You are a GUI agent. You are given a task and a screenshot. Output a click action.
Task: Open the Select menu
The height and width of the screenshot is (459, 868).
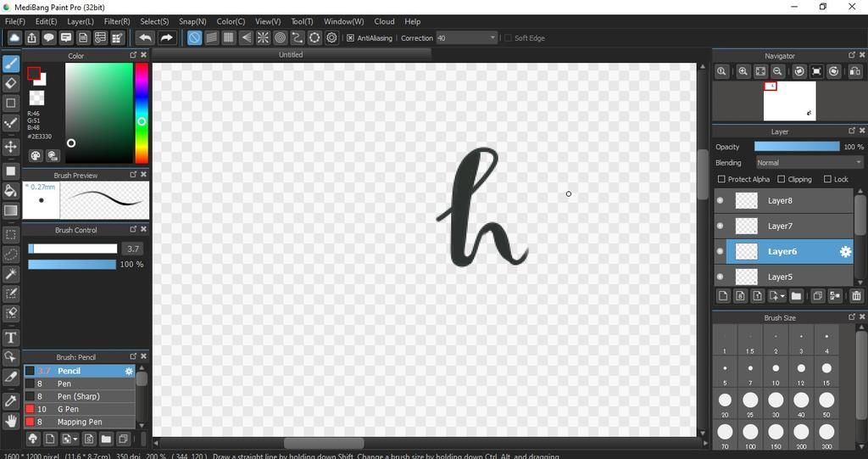(154, 21)
